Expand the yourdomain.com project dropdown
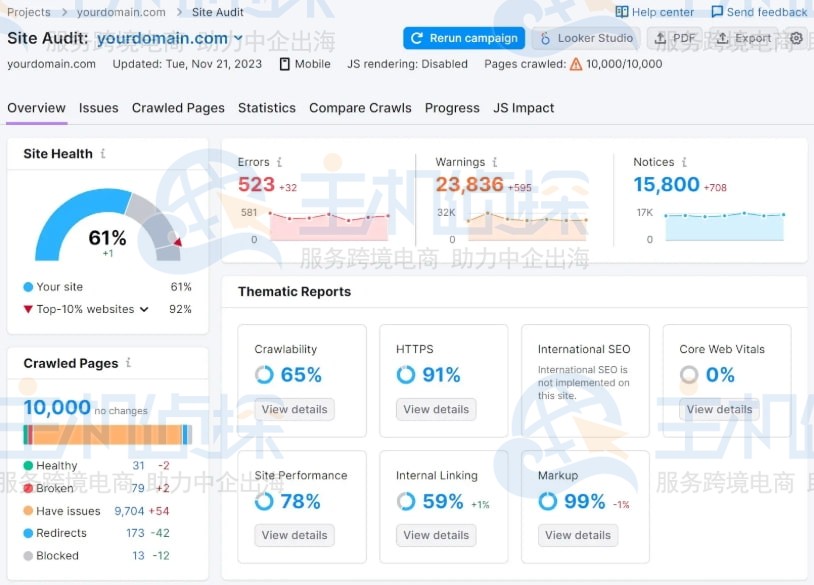 238,39
